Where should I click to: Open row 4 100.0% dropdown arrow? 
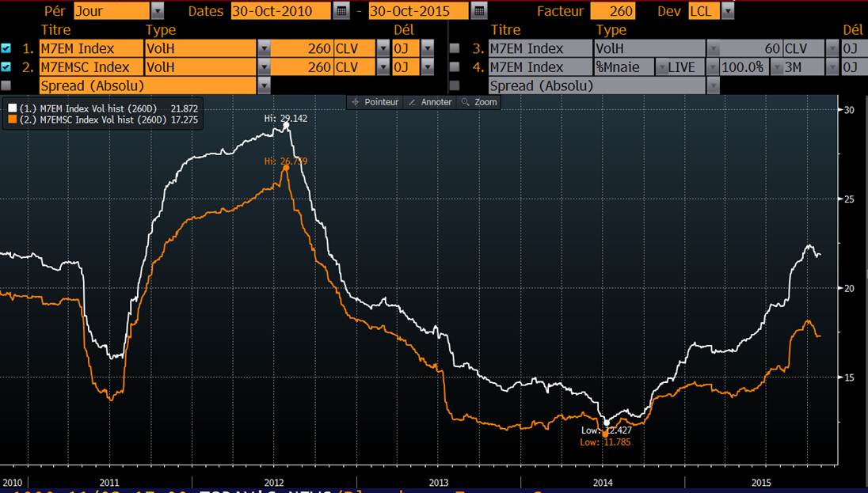[x=777, y=67]
